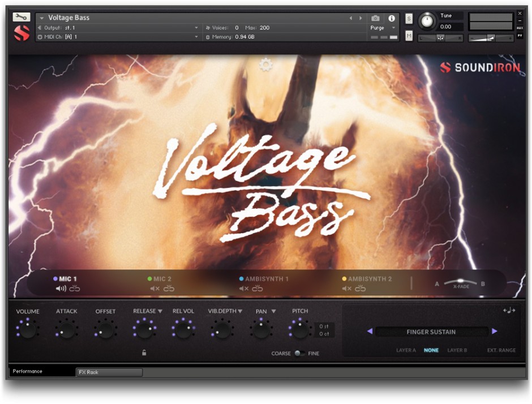Mute MIC 1 with its speaker icon
This screenshot has height=404, width=532.
(61, 289)
